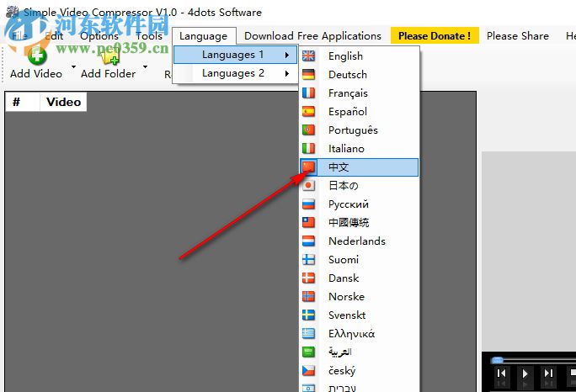
Task: Select Svenskt language text
Action: pos(347,315)
